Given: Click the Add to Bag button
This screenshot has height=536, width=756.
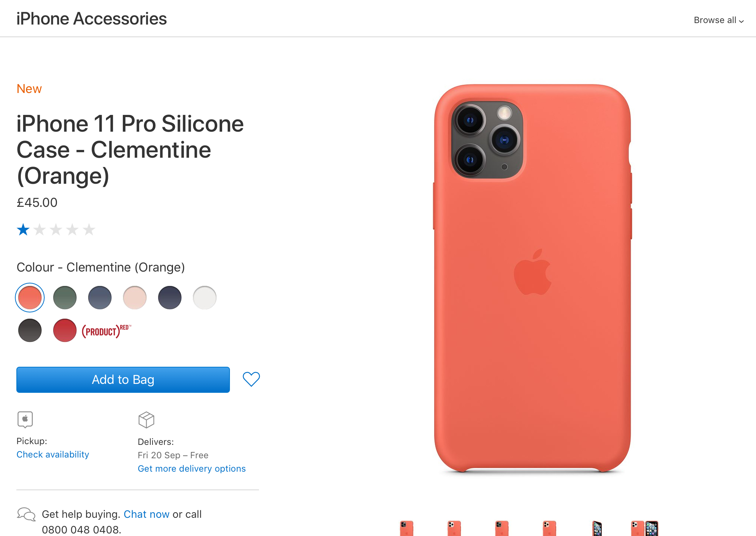Looking at the screenshot, I should click(x=123, y=380).
